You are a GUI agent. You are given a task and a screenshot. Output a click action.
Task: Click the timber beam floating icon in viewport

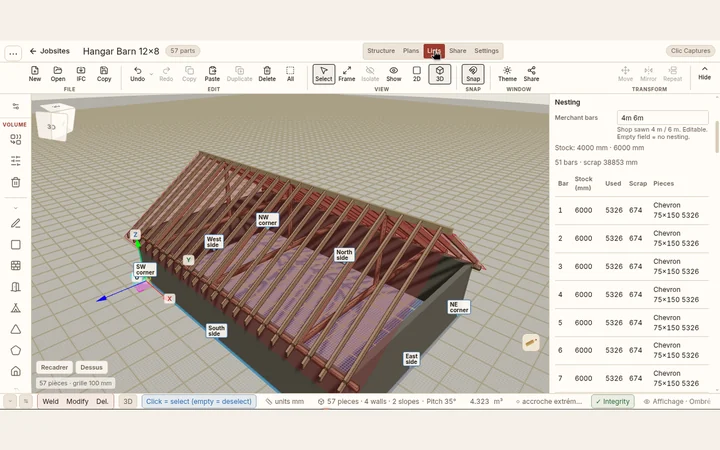531,343
